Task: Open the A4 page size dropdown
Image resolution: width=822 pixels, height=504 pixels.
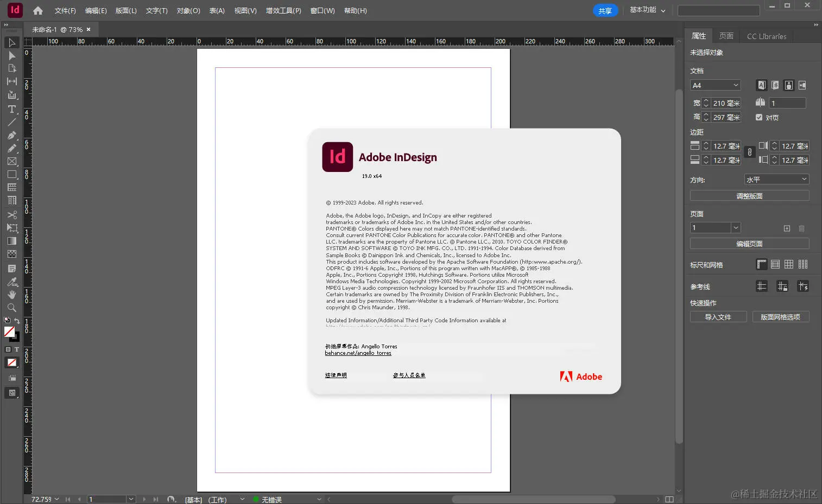Action: pyautogui.click(x=715, y=85)
